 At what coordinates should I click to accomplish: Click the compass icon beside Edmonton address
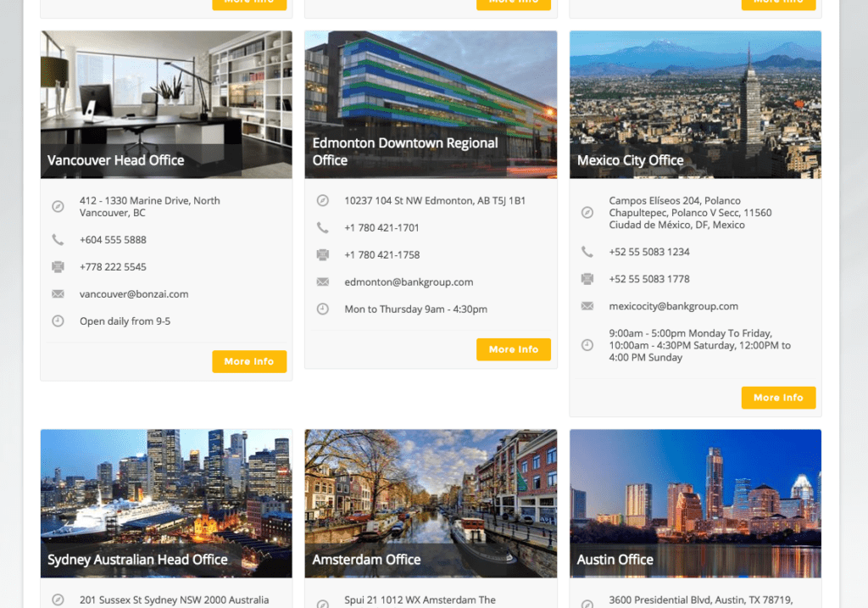point(322,201)
